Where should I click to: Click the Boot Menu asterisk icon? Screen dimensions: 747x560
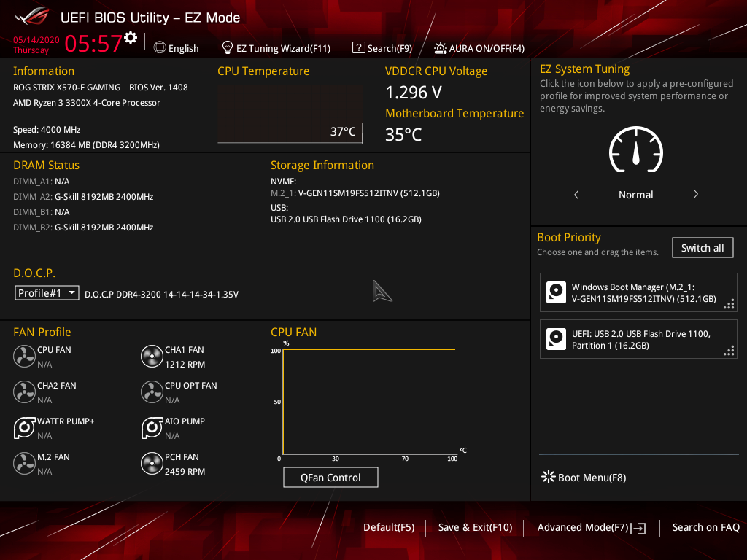click(549, 477)
